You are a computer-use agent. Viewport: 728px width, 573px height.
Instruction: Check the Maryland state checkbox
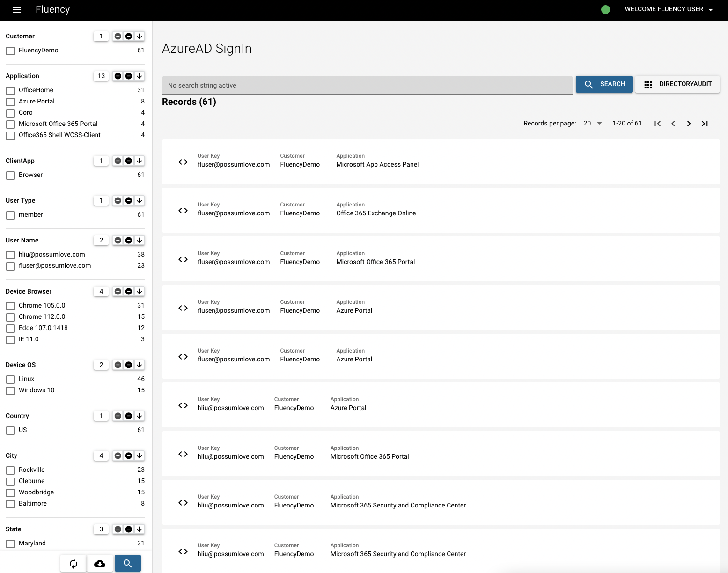click(10, 544)
